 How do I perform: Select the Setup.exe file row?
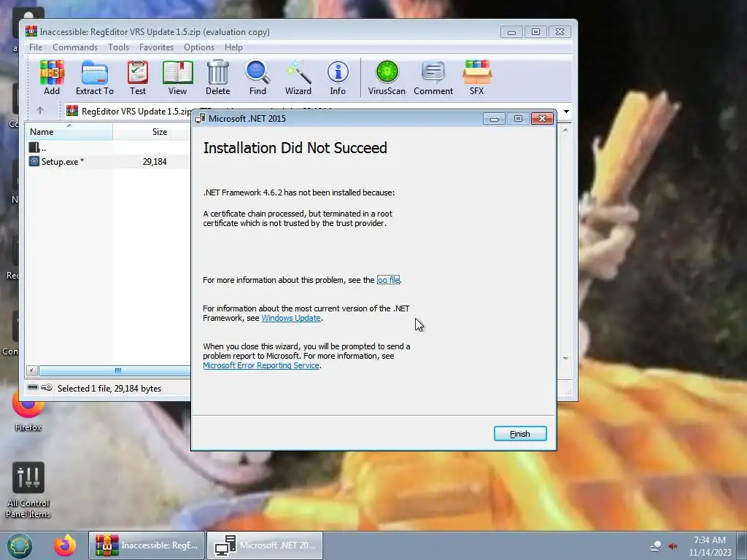pos(108,161)
